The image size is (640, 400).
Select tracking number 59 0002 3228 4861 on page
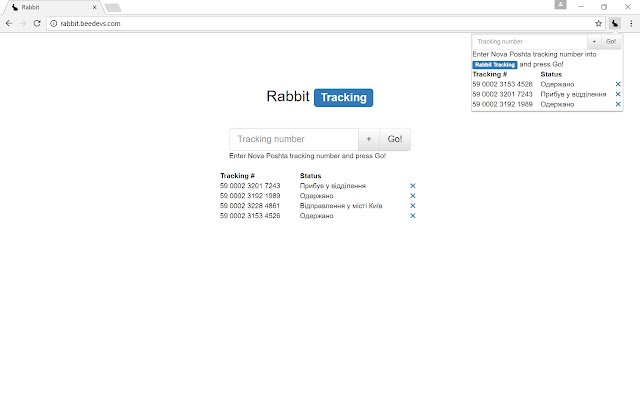coord(250,206)
